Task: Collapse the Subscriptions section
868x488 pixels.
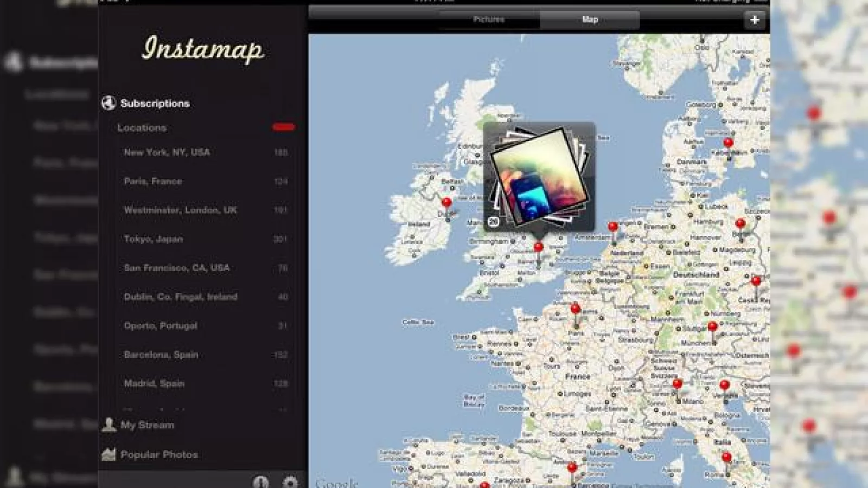Action: pyautogui.click(x=154, y=102)
